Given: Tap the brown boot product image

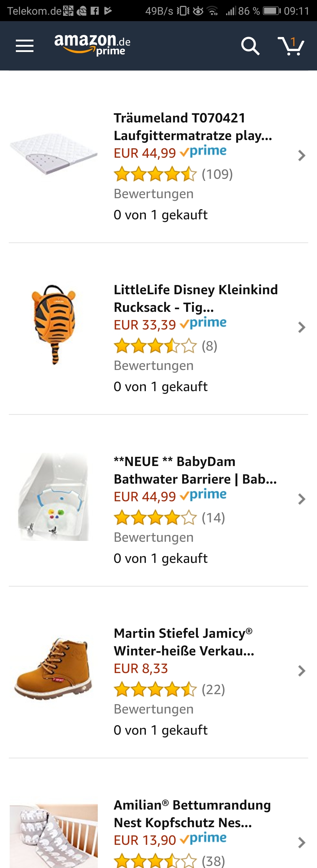Looking at the screenshot, I should coord(53,669).
